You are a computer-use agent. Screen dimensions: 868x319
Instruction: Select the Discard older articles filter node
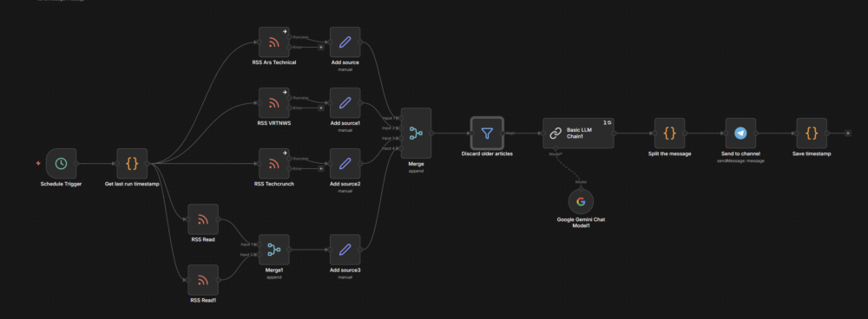click(487, 133)
